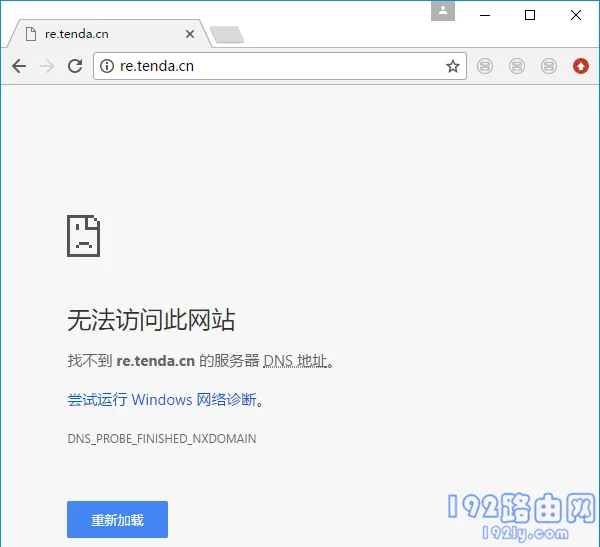The width and height of the screenshot is (600, 547).
Task: Click the forward navigation arrow
Action: click(x=47, y=66)
